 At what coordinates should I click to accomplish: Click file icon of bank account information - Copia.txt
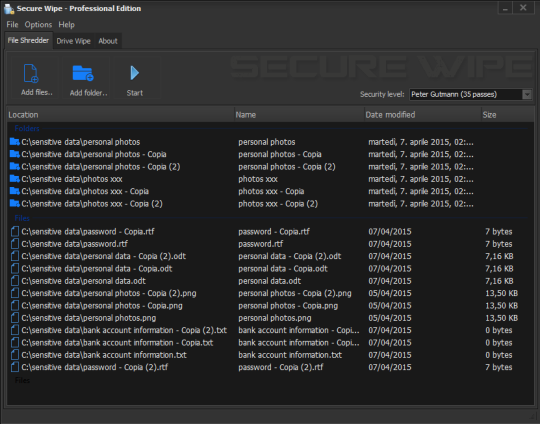click(x=15, y=342)
